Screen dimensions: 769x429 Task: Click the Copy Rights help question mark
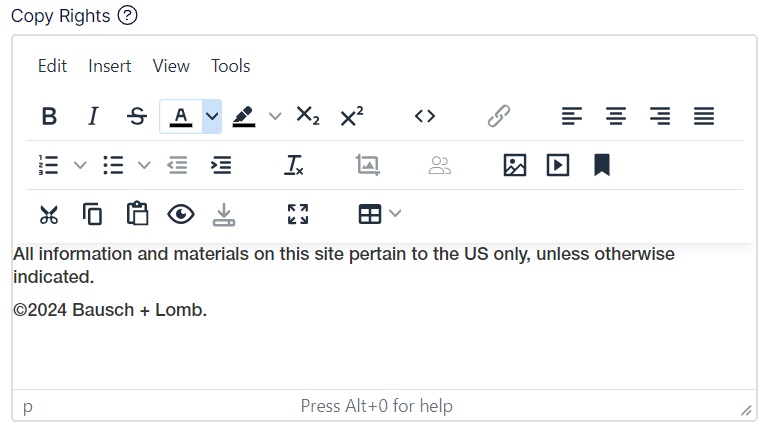coord(127,15)
